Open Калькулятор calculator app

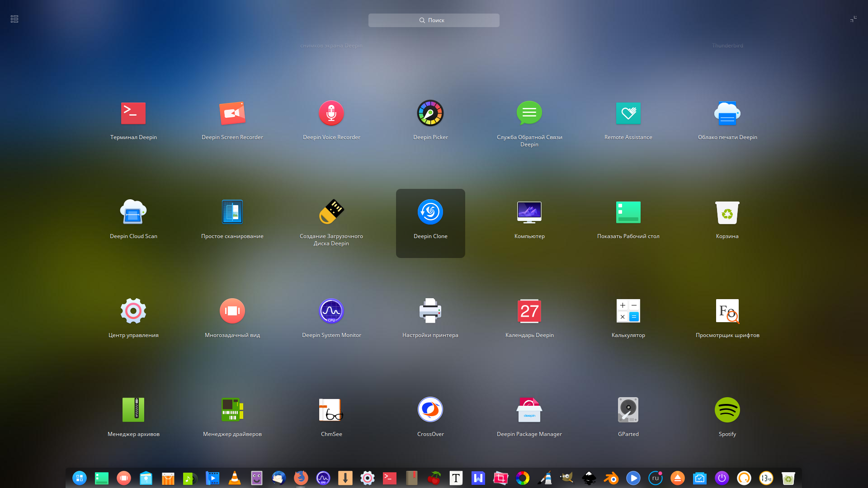coord(628,311)
